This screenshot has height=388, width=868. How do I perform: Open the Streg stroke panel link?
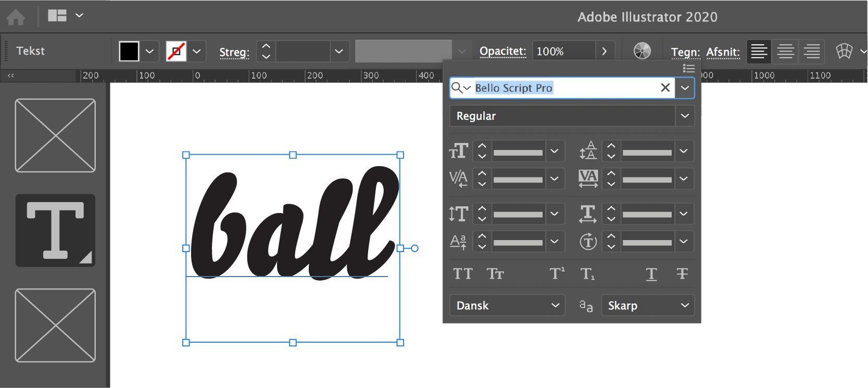[x=234, y=52]
